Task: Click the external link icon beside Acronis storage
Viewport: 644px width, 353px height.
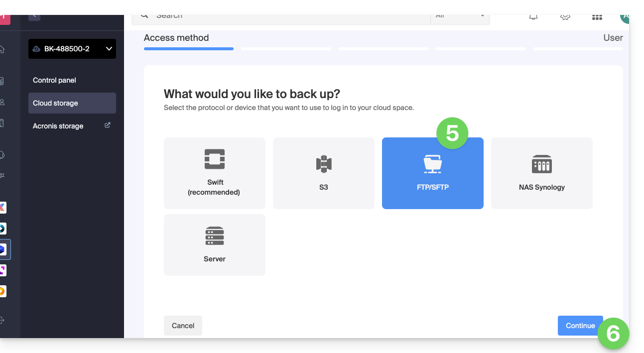Action: (x=107, y=125)
